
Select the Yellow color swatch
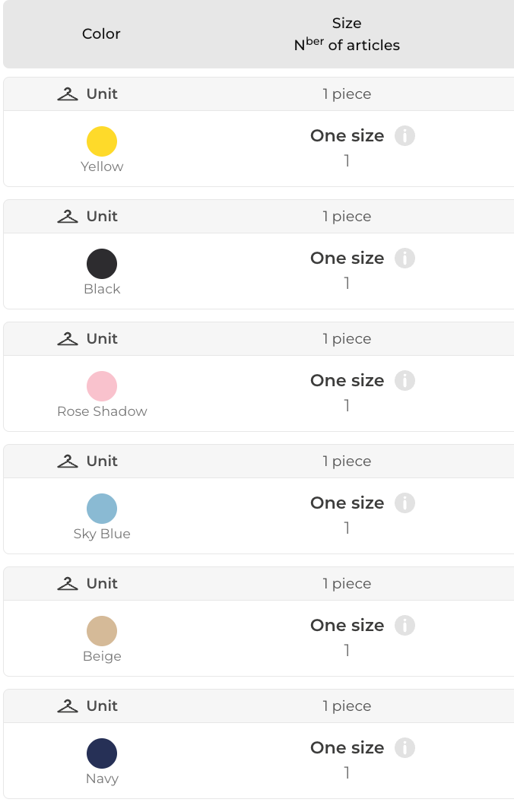(x=102, y=142)
